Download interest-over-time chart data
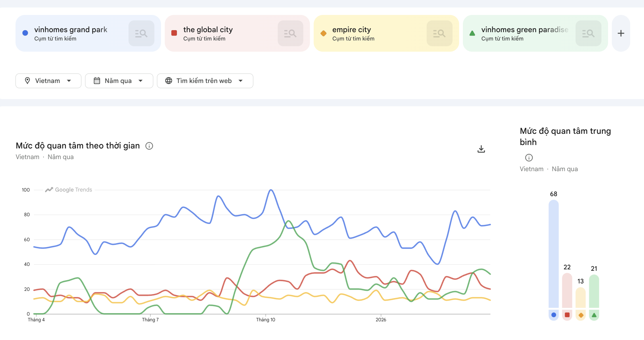 pyautogui.click(x=481, y=149)
